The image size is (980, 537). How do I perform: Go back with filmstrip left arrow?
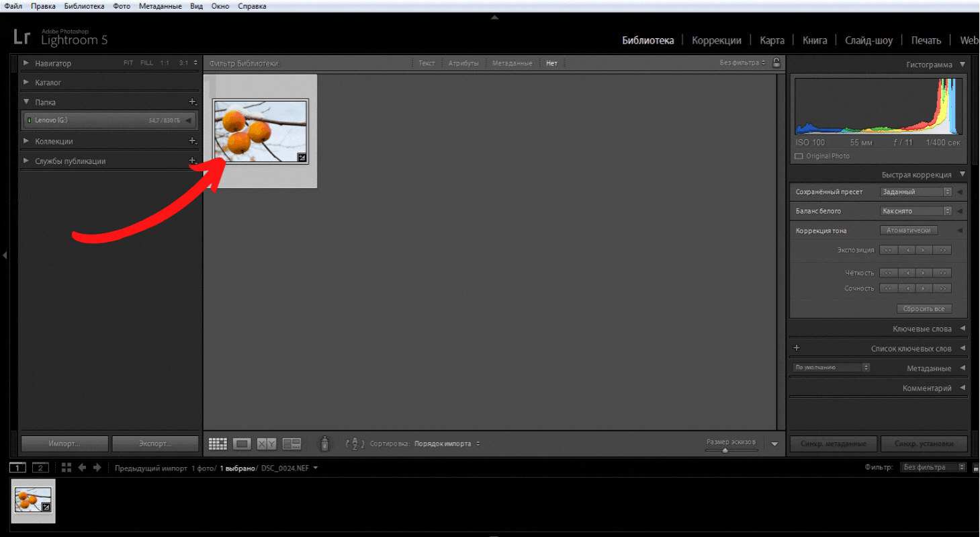tap(83, 468)
